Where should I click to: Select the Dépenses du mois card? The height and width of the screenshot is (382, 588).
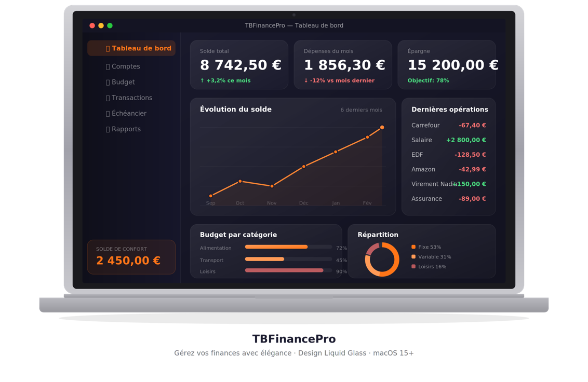343,65
